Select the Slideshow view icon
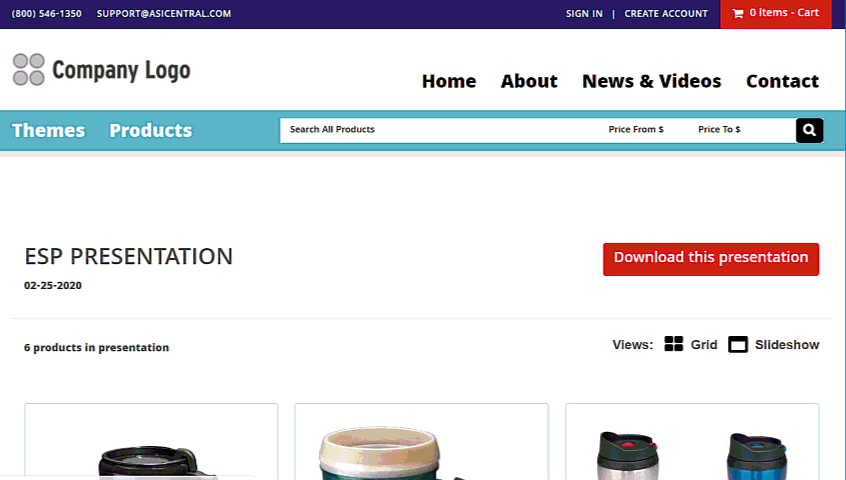Viewport: 846px width, 480px height. (738, 344)
